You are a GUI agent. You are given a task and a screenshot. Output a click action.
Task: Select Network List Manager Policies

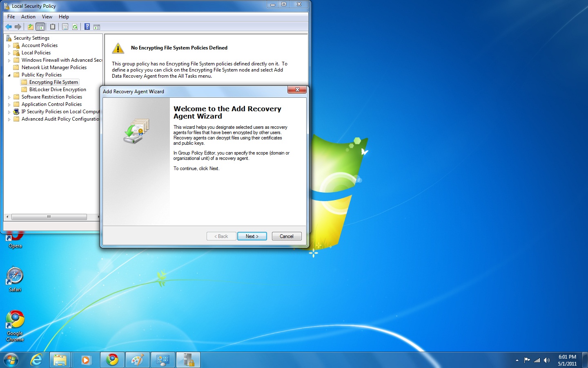pyautogui.click(x=54, y=67)
